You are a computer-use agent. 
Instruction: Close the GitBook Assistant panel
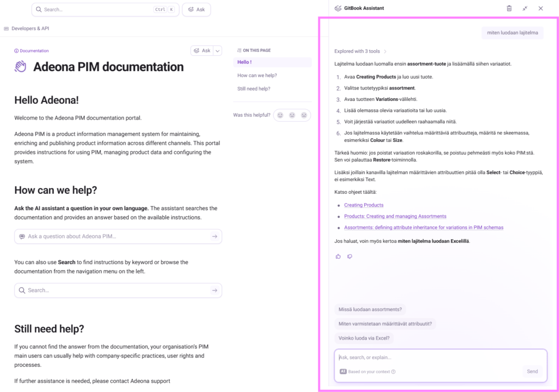(541, 8)
